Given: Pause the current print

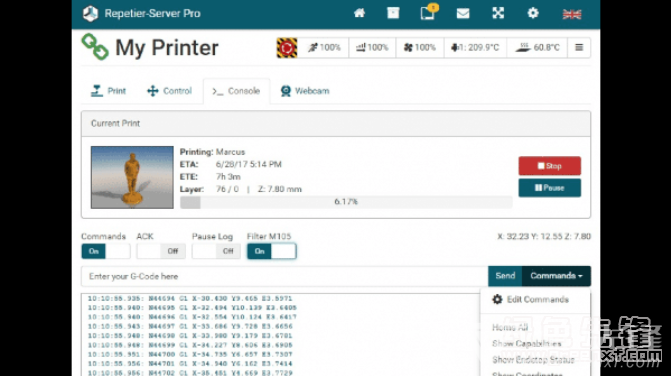Looking at the screenshot, I should [x=549, y=188].
